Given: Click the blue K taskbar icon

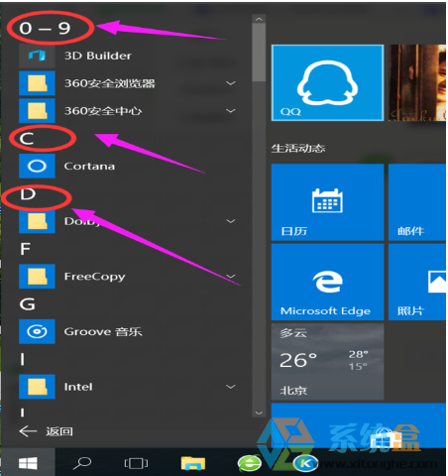Looking at the screenshot, I should tap(305, 463).
